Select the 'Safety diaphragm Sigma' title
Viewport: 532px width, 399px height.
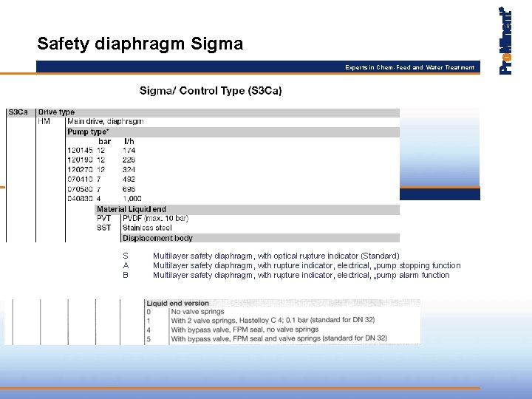(140, 44)
